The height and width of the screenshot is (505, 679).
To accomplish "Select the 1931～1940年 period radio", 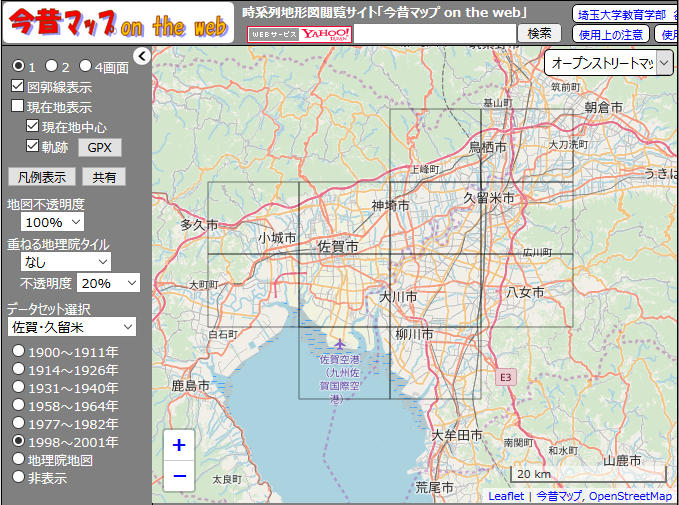I will (18, 387).
